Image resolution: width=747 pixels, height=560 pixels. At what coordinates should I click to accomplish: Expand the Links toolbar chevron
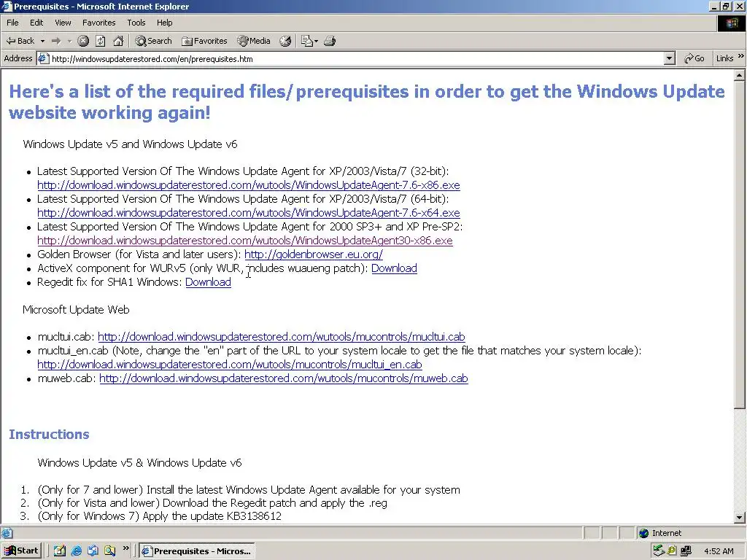[x=740, y=56]
